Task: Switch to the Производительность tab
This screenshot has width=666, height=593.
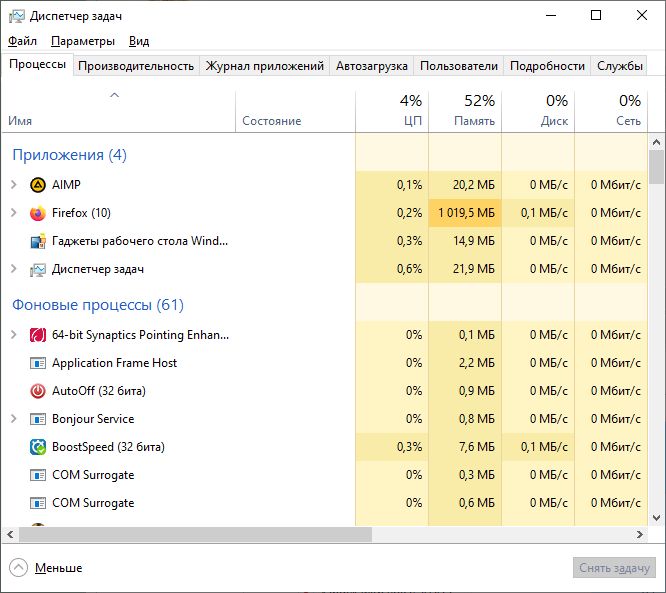Action: click(136, 66)
